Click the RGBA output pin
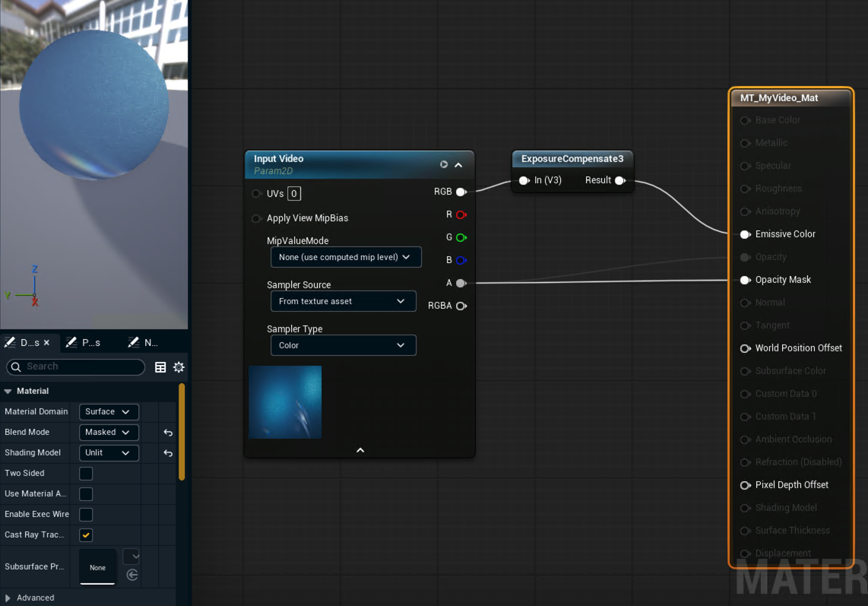Image resolution: width=868 pixels, height=606 pixels. [x=461, y=306]
